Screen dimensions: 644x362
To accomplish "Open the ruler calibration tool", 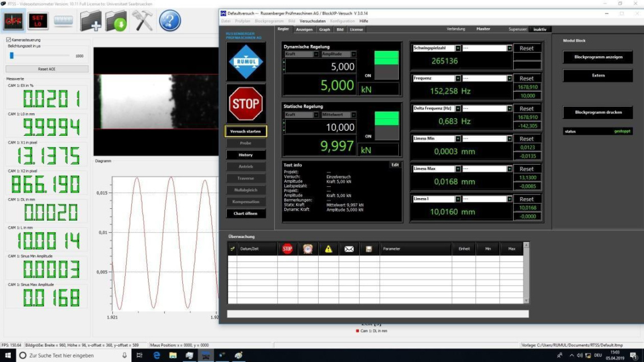I will (63, 21).
